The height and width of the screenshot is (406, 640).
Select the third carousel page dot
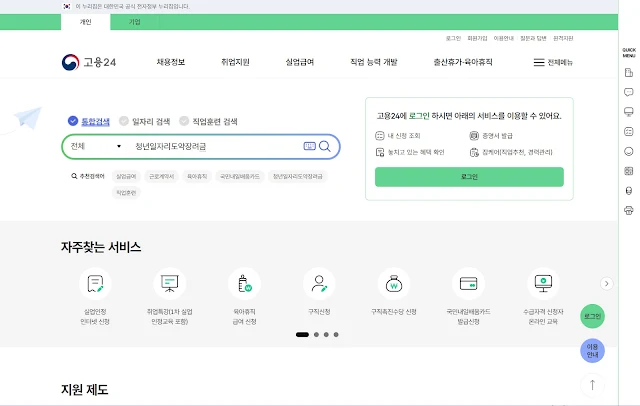[326, 335]
